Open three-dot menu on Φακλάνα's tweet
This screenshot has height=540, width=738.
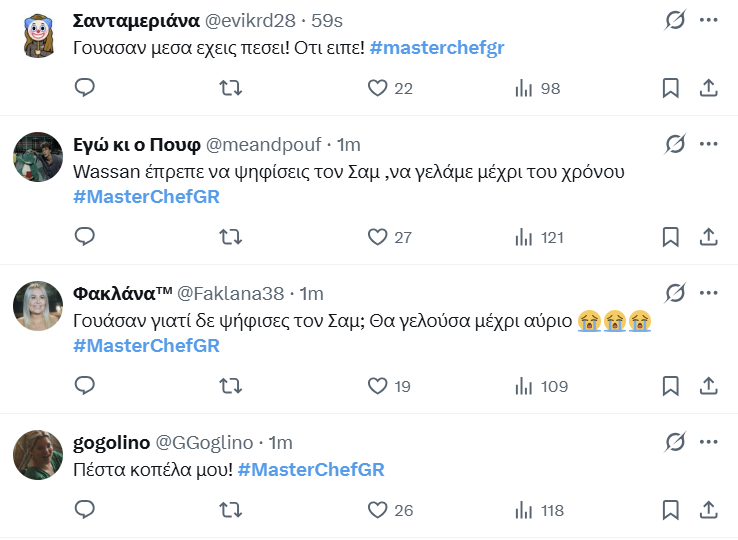pos(708,293)
